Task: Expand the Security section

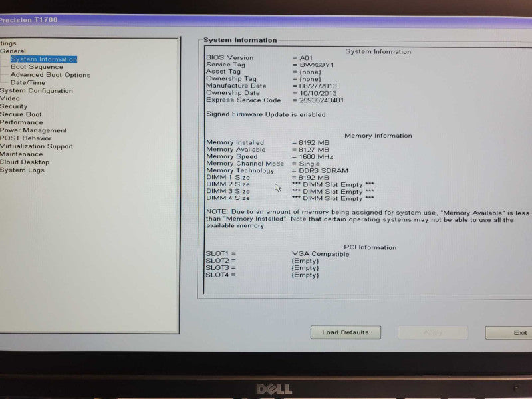Action: 13,106
